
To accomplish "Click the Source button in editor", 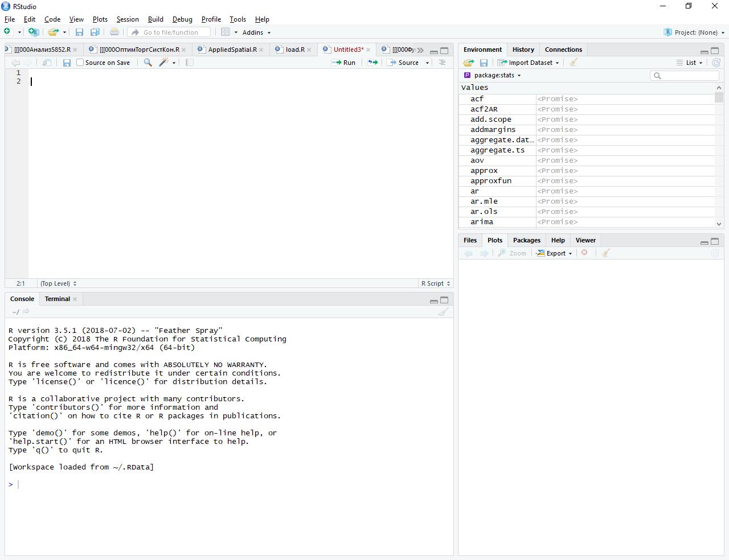I will [403, 63].
